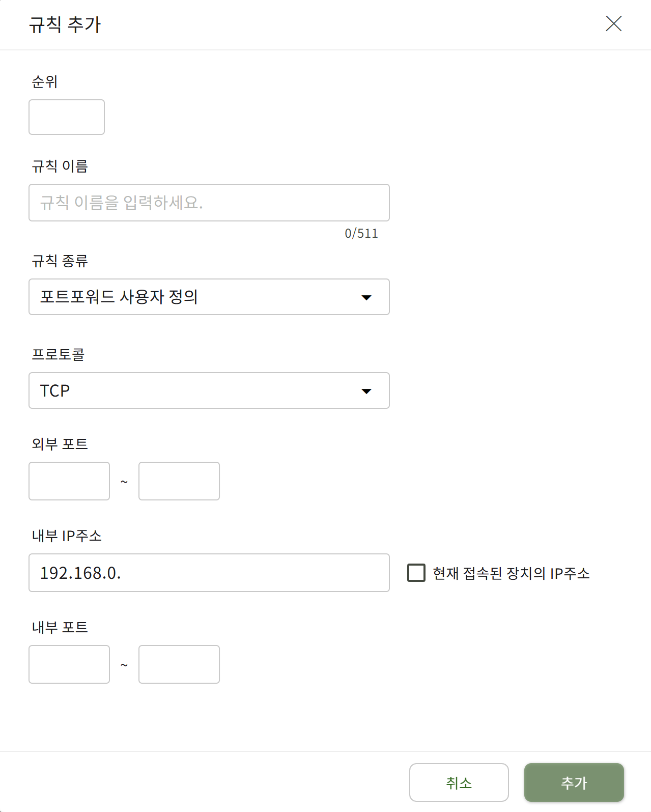Click the 0/511 character counter area
The height and width of the screenshot is (812, 651).
pos(361,233)
